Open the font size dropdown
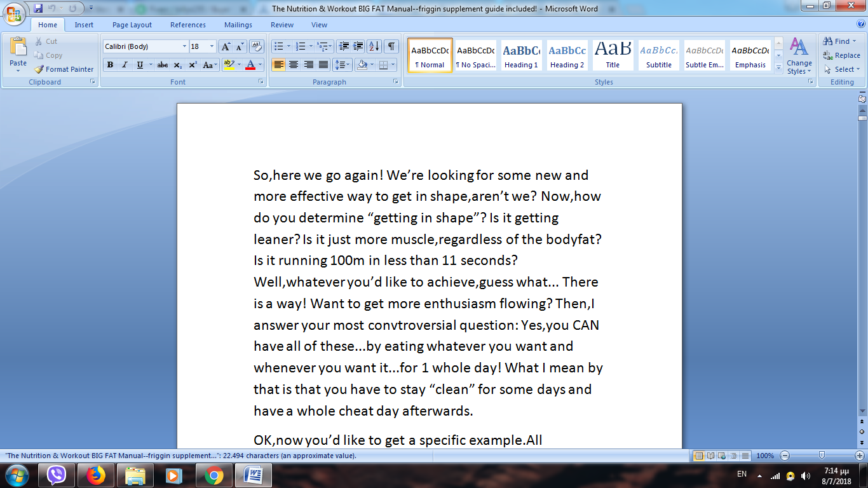 pyautogui.click(x=212, y=46)
